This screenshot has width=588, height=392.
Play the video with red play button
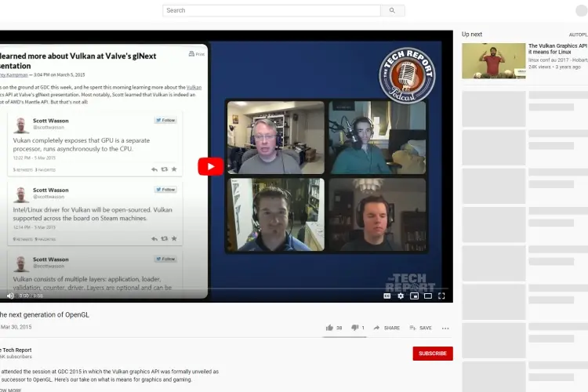(x=211, y=166)
